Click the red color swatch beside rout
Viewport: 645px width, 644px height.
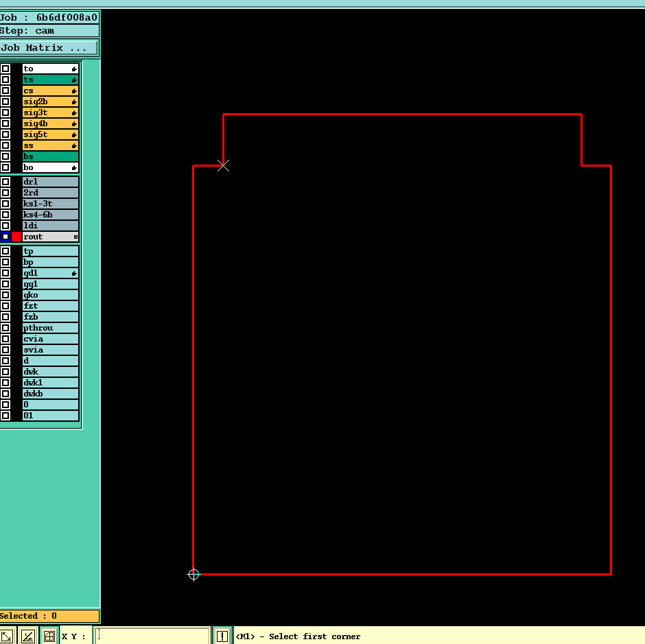[x=16, y=237]
